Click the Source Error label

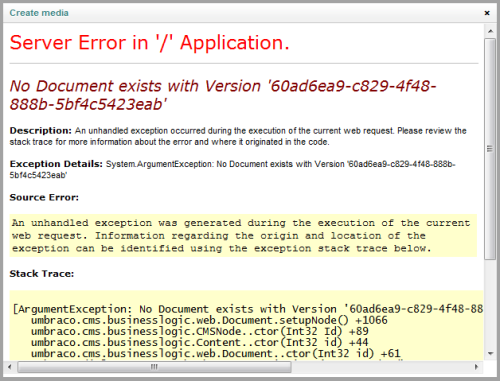(44, 197)
